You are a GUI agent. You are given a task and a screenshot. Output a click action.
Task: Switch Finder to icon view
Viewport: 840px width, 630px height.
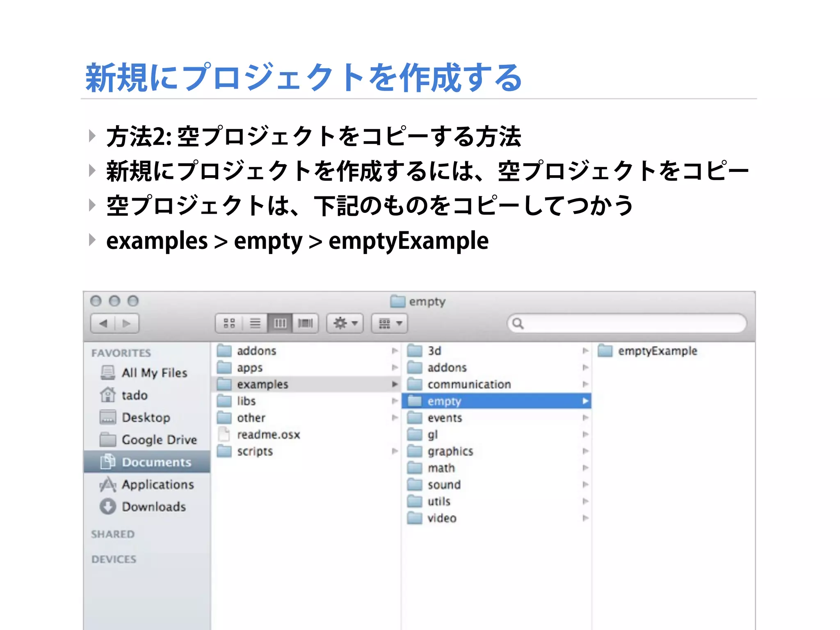coord(229,323)
